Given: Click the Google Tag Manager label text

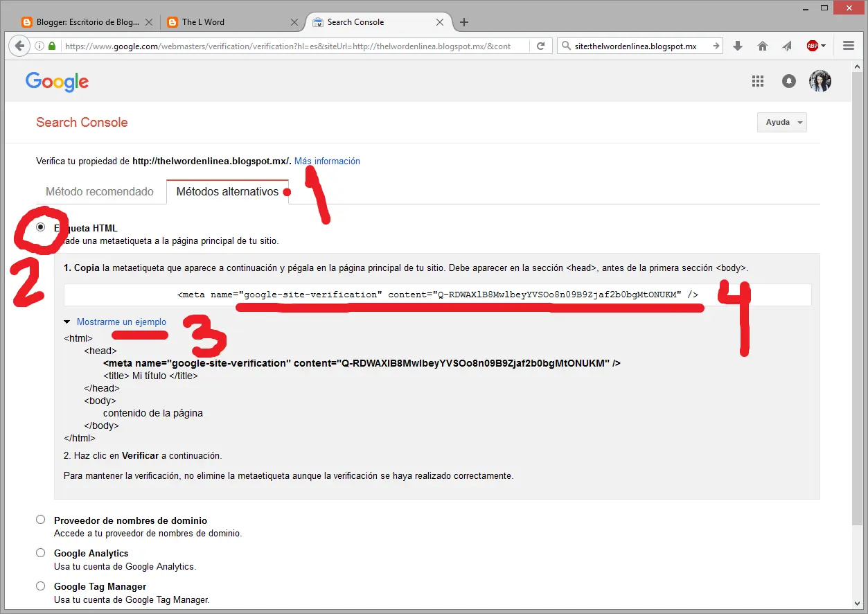Looking at the screenshot, I should [x=100, y=586].
